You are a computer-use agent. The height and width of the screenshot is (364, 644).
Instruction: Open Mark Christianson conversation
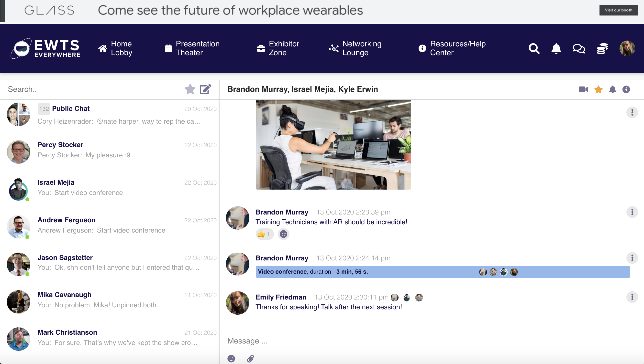(x=110, y=339)
